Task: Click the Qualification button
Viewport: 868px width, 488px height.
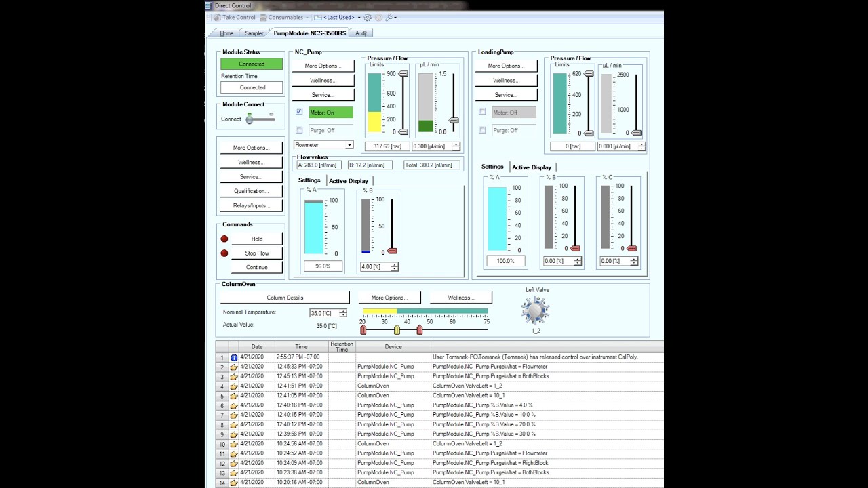Action: 251,191
